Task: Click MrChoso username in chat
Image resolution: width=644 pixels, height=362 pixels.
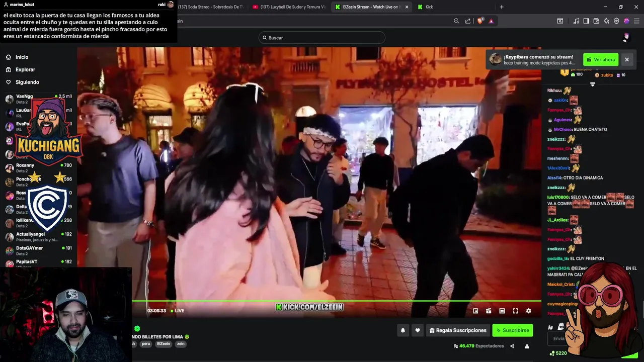Action: coord(563,130)
